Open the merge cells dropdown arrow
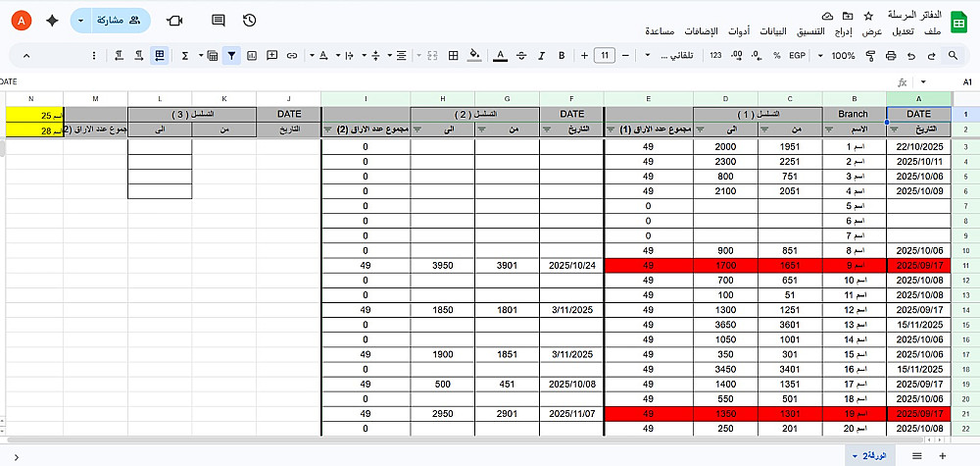The height and width of the screenshot is (466, 980). [418, 56]
